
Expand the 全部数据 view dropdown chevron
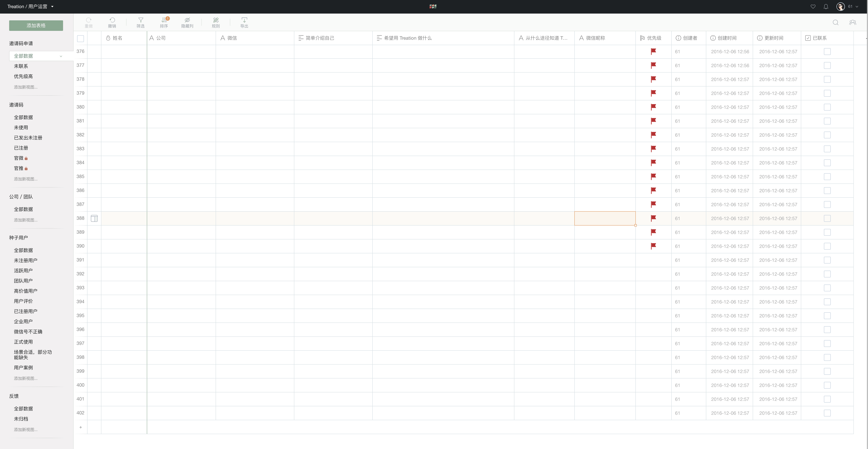(61, 56)
